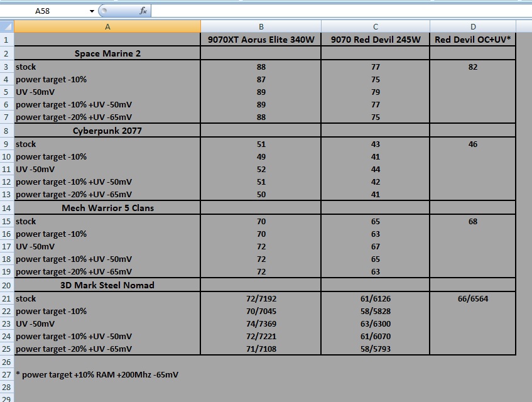Image resolution: width=532 pixels, height=402 pixels.
Task: Click 'power target -20% +UV -65mV' in row 25
Action: 73,349
